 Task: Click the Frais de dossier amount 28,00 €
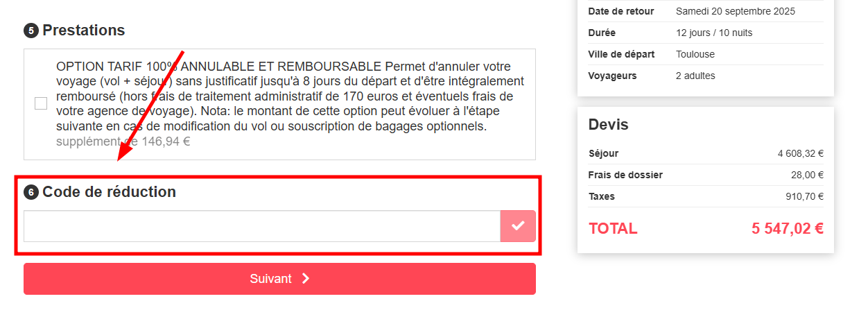(x=806, y=175)
